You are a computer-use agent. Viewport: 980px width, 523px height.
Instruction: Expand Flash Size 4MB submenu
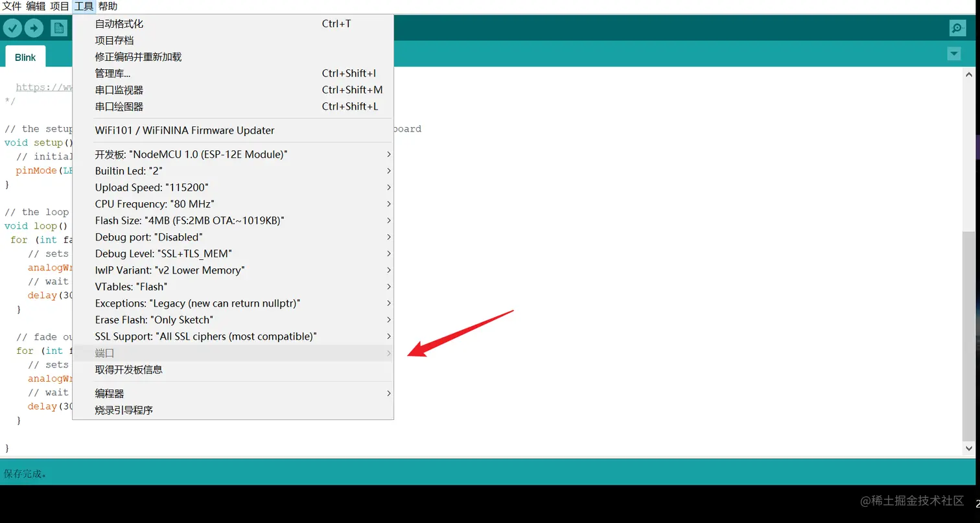tap(233, 220)
